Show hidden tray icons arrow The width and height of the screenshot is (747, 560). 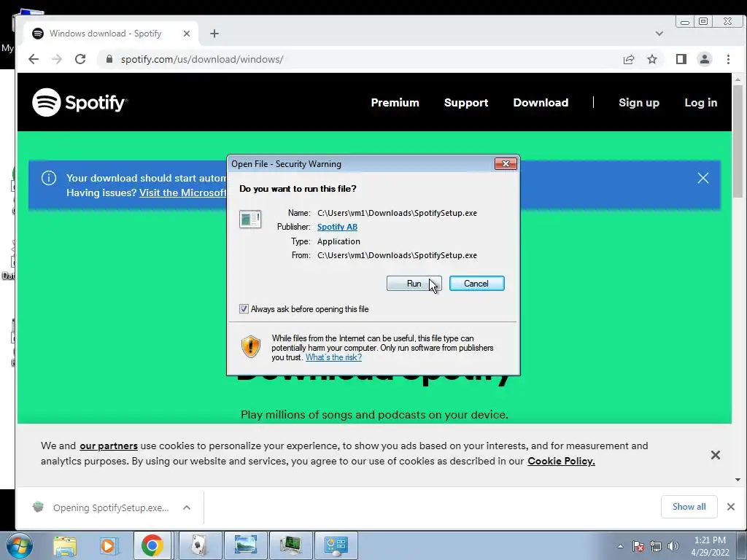[620, 546]
